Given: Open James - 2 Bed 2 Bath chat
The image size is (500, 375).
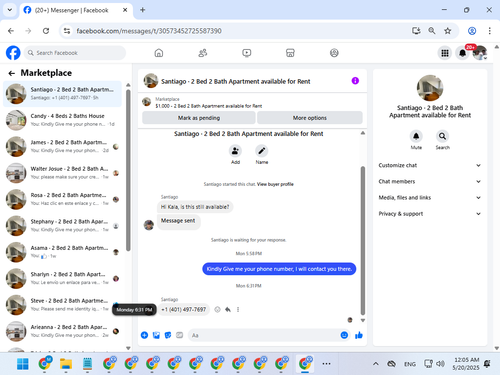Looking at the screenshot, I should 62,146.
